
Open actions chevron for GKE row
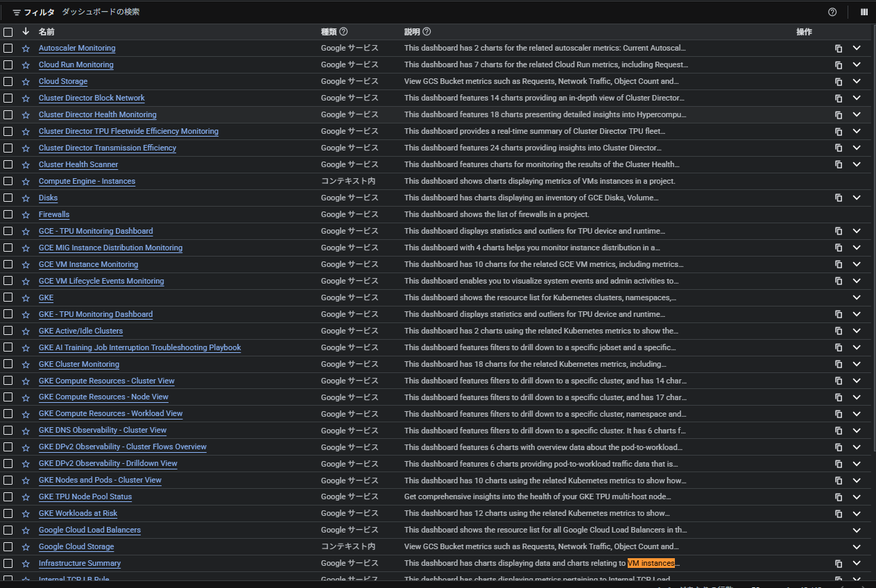pos(857,298)
